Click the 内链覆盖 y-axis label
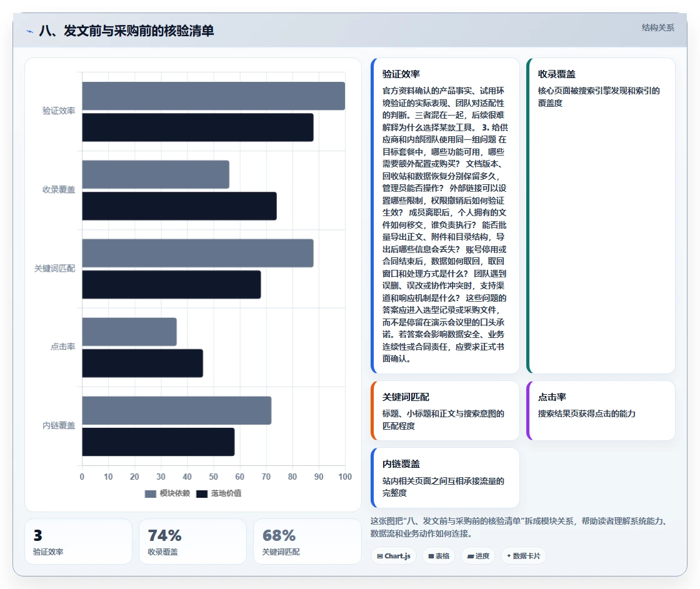 [59, 426]
